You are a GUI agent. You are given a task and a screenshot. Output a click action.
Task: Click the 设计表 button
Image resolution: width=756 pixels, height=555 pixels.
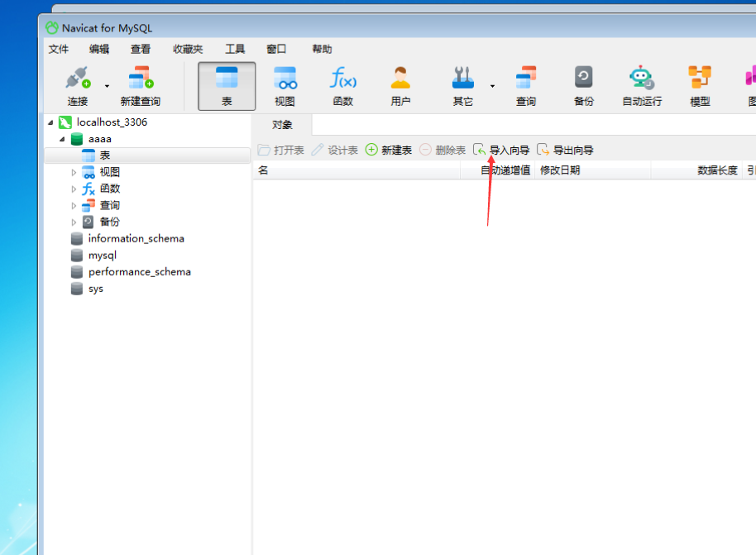[x=335, y=150]
